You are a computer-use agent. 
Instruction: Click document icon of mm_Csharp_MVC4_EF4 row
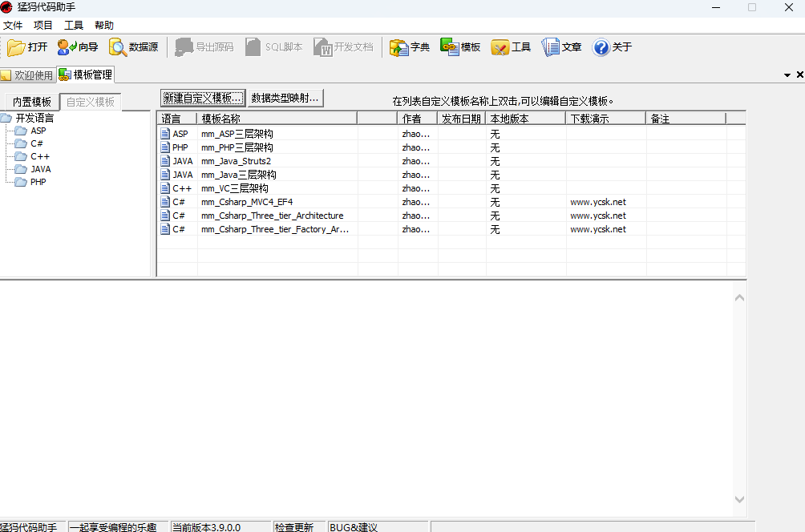pyautogui.click(x=165, y=202)
